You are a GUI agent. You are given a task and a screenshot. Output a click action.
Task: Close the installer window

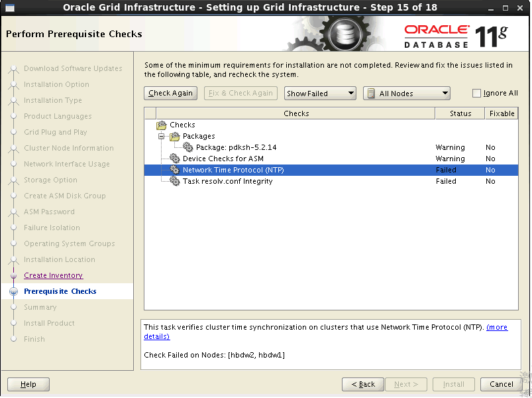click(x=520, y=8)
